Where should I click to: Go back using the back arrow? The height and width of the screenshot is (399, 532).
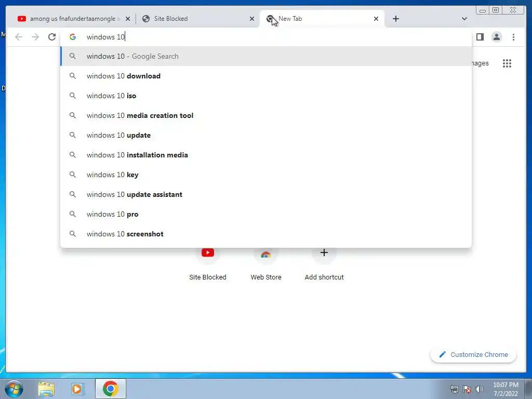[19, 37]
